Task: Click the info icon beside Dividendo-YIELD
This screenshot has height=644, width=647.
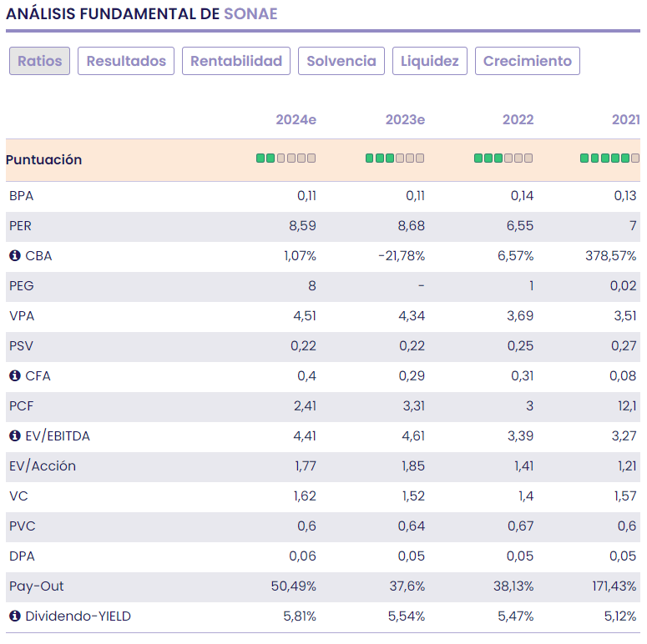Action: coord(15,616)
